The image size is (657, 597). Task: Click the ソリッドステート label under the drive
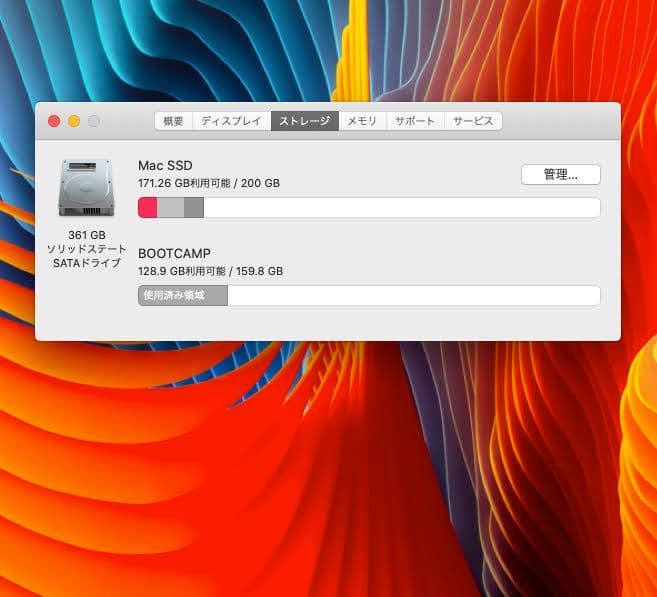[86, 249]
